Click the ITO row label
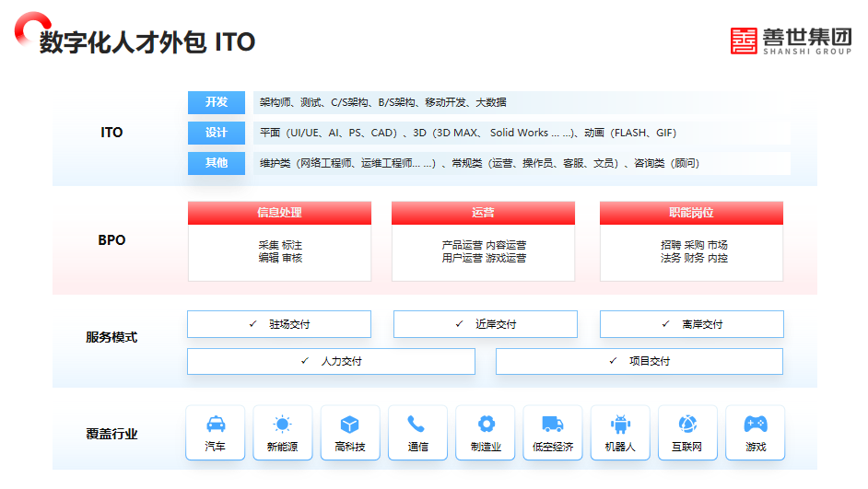This screenshot has width=868, height=489. [x=111, y=133]
